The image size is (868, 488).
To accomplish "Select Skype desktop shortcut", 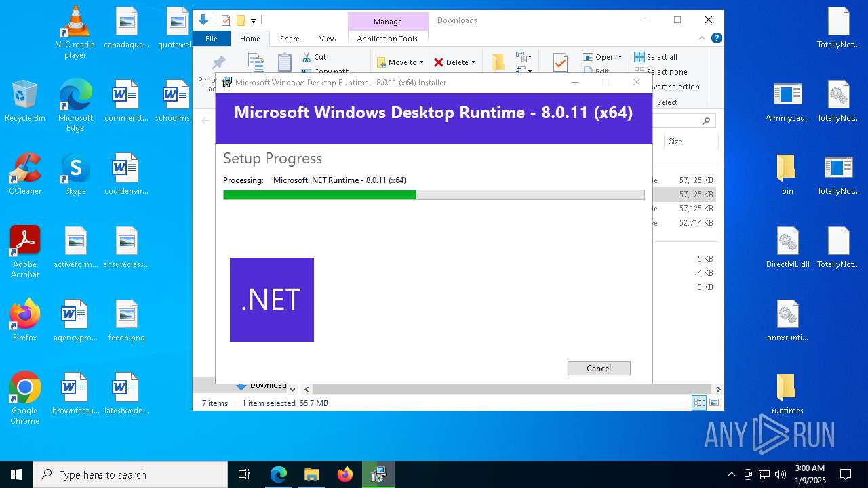I will coord(75,174).
